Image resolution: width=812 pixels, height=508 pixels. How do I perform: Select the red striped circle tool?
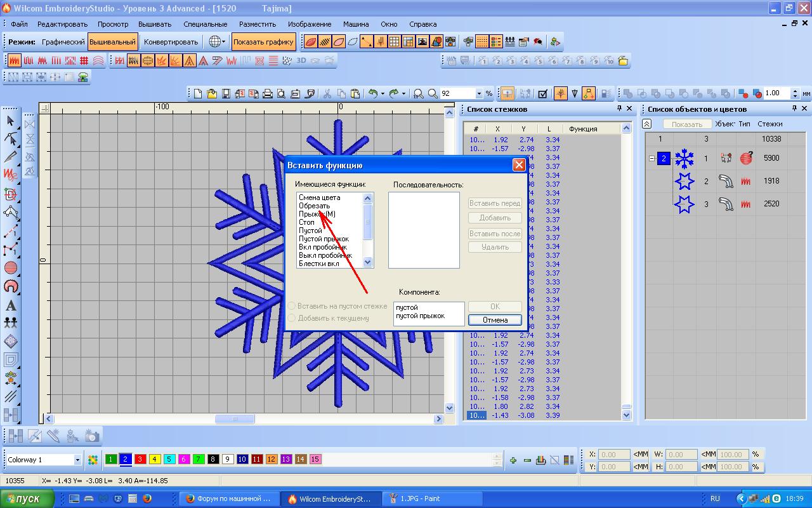pos(11,268)
